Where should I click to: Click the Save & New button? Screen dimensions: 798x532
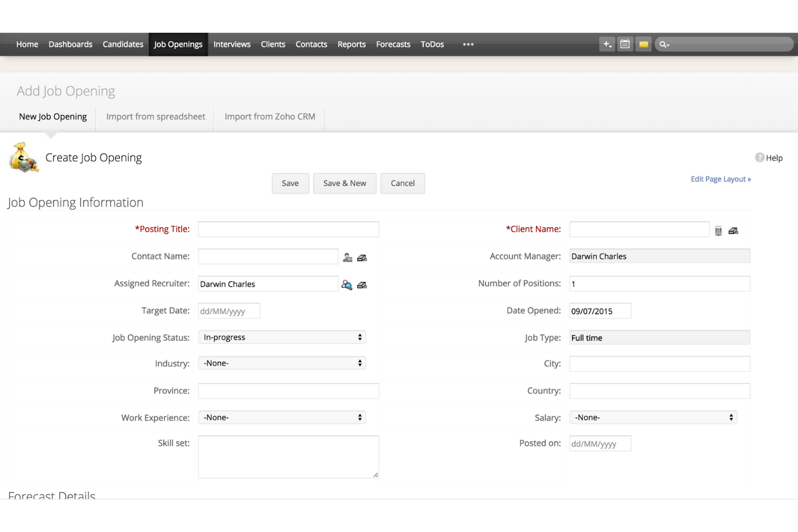coord(345,183)
